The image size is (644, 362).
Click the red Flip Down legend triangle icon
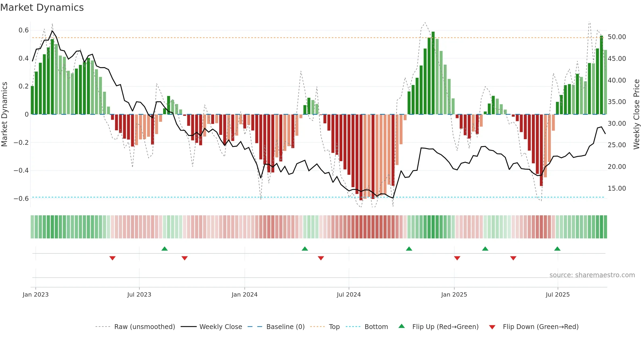point(492,327)
